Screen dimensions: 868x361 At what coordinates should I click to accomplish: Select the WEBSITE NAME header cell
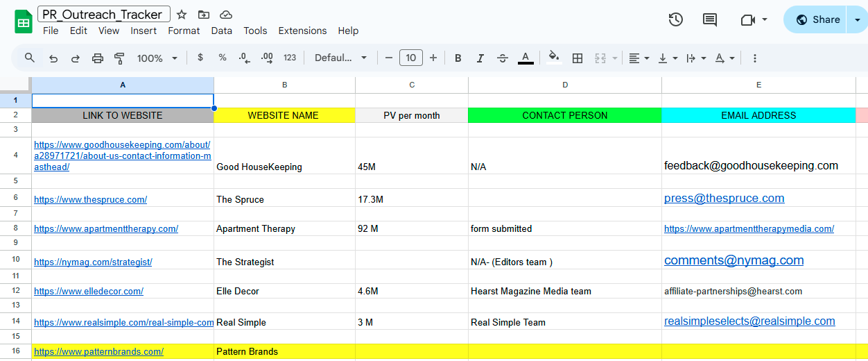284,115
